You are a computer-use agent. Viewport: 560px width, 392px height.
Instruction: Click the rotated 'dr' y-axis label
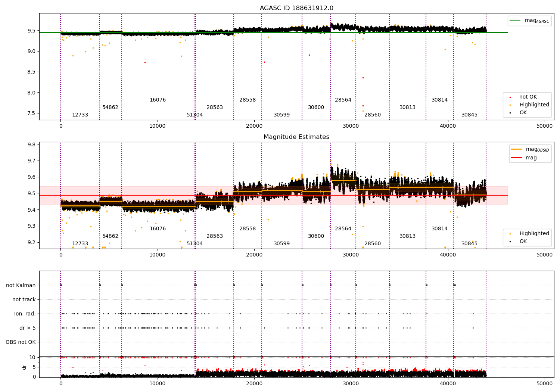tap(24, 367)
